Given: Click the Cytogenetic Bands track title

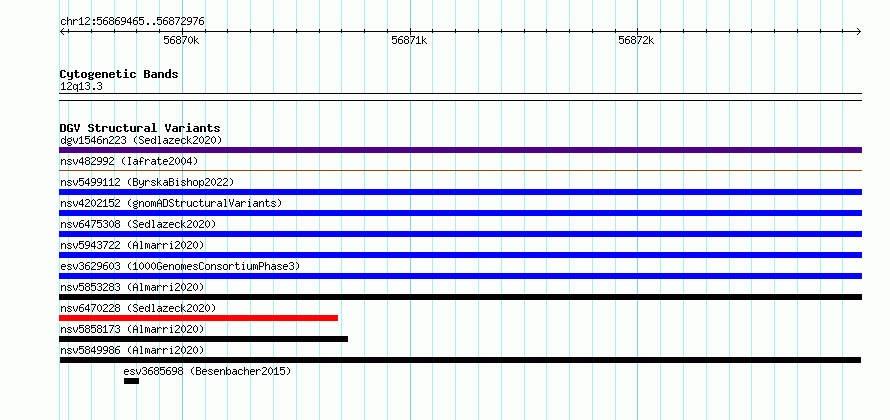Looking at the screenshot, I should 119,74.
